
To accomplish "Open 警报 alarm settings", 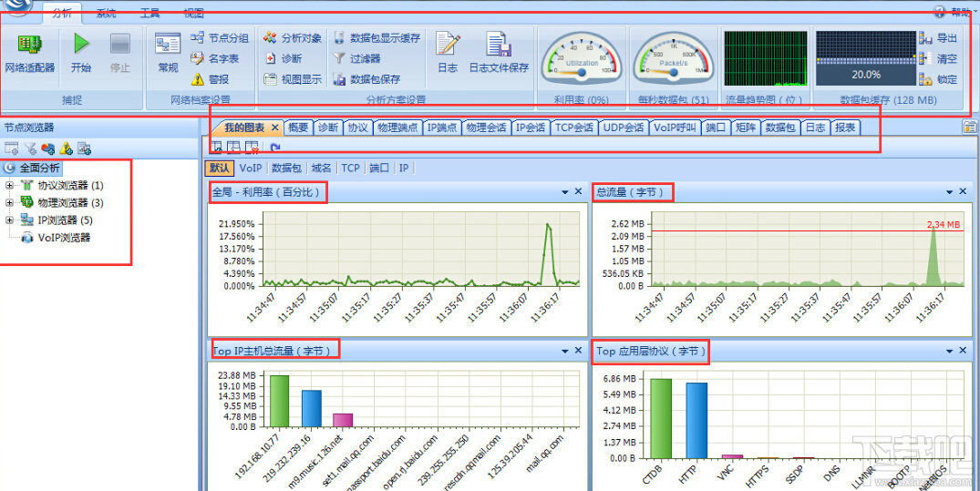I will (x=210, y=79).
